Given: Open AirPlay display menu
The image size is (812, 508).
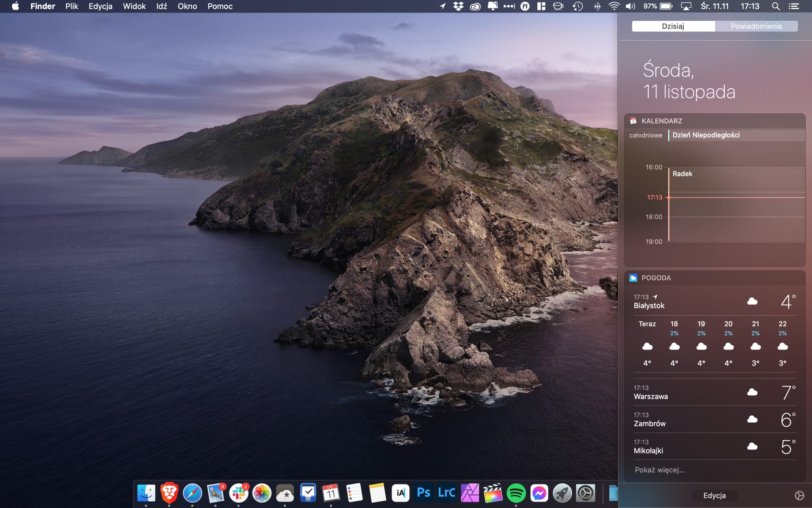Looking at the screenshot, I should 686,6.
